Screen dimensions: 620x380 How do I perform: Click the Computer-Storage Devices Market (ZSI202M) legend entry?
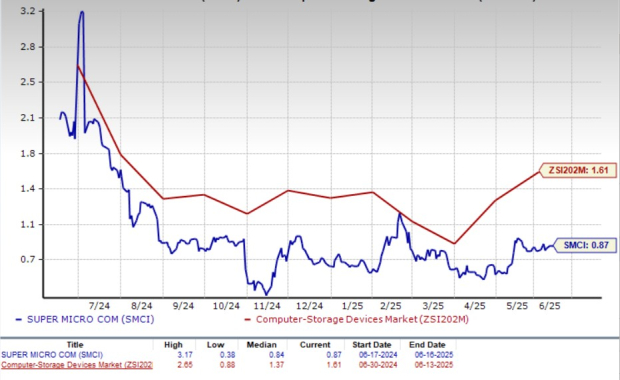coord(357,319)
